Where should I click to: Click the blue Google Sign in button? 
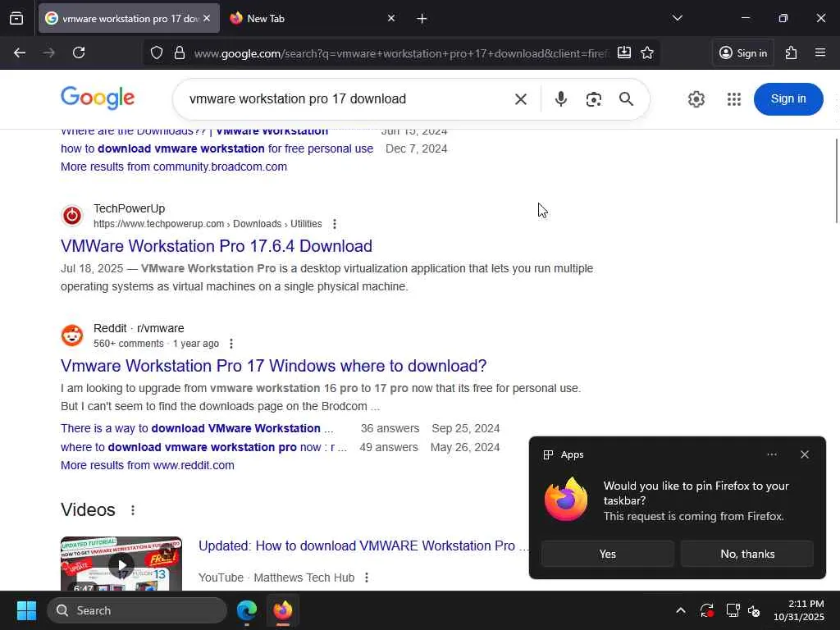pos(788,99)
